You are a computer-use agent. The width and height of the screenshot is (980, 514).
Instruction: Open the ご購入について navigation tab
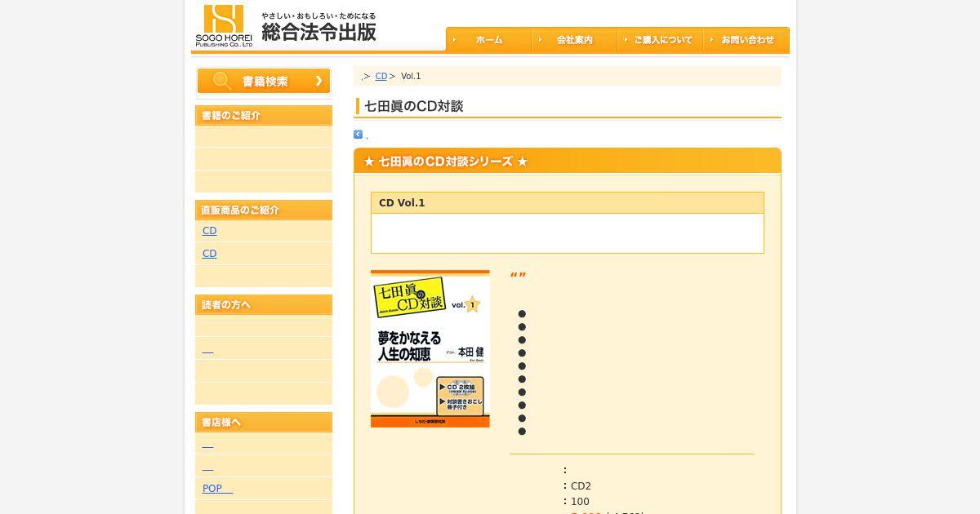[x=660, y=40]
